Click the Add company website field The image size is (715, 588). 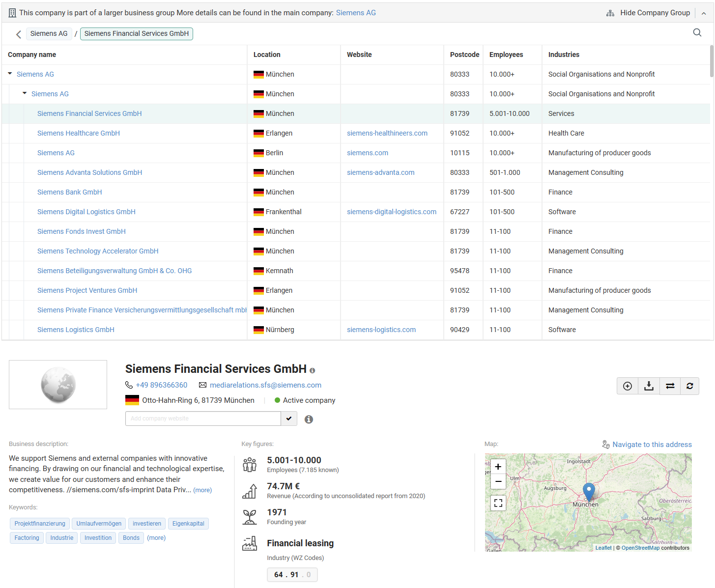click(x=202, y=419)
